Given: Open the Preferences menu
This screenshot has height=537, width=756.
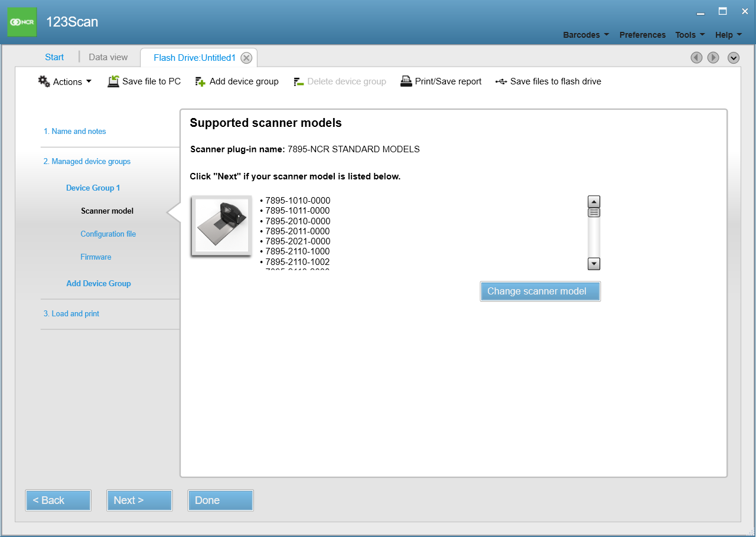Looking at the screenshot, I should coord(642,35).
